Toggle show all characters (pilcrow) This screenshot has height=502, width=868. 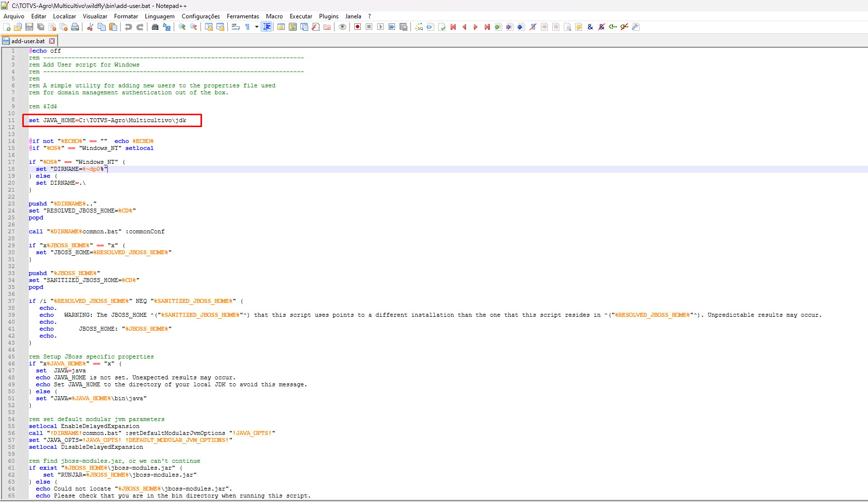tap(247, 27)
